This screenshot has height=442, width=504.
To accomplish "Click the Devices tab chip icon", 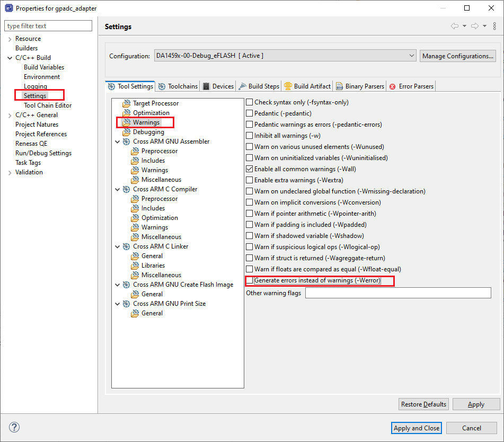I will tap(206, 86).
